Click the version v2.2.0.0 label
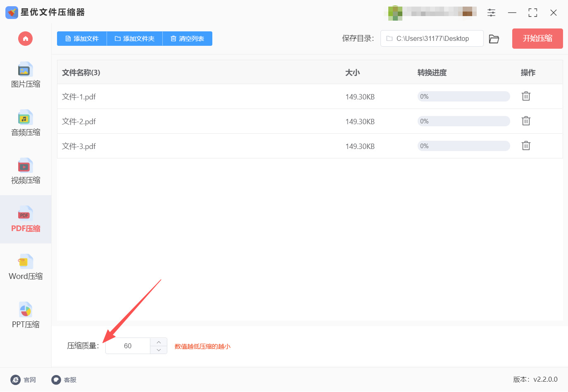The height and width of the screenshot is (392, 568). coord(535,379)
